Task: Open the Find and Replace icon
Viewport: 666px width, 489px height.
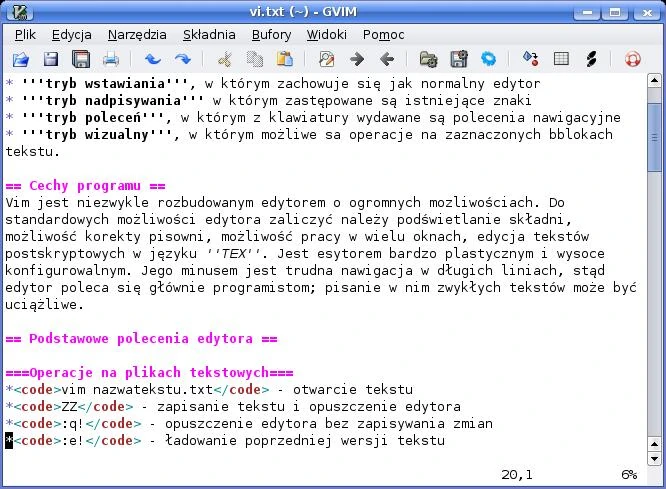Action: [x=326, y=59]
